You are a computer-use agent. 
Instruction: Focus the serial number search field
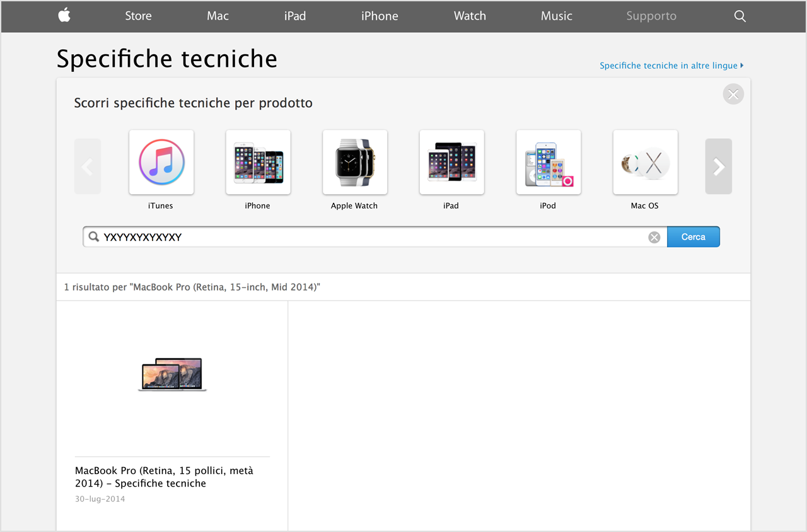375,237
